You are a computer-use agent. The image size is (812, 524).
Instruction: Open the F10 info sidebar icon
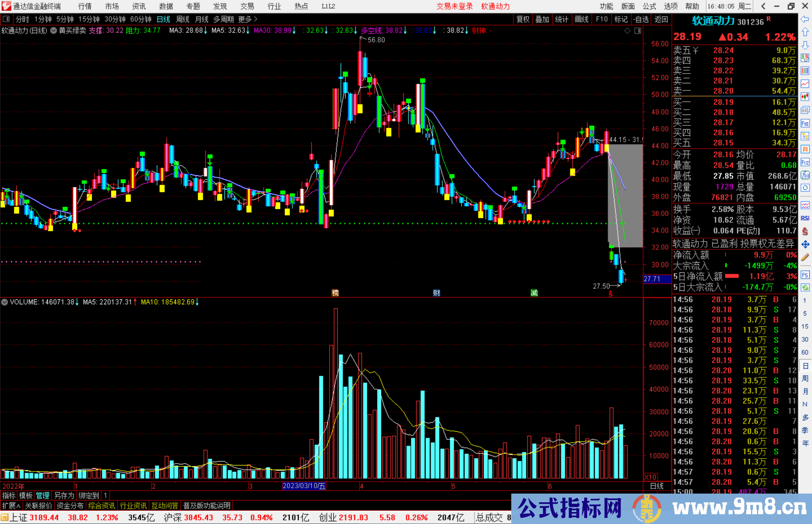pos(805,123)
